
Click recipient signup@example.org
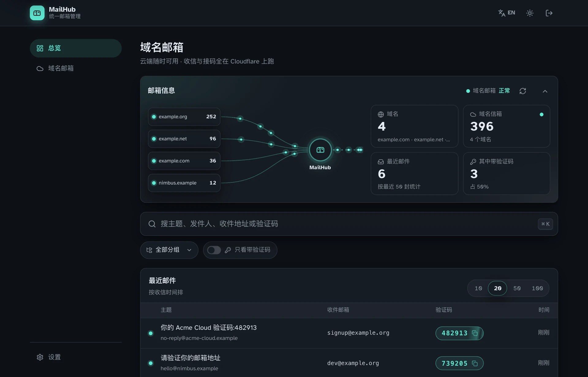358,333
